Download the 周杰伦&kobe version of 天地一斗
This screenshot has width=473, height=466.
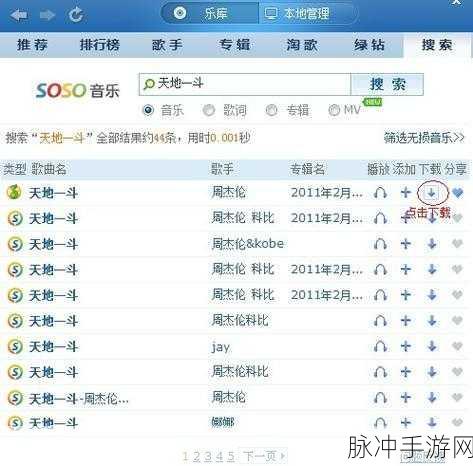tap(432, 244)
